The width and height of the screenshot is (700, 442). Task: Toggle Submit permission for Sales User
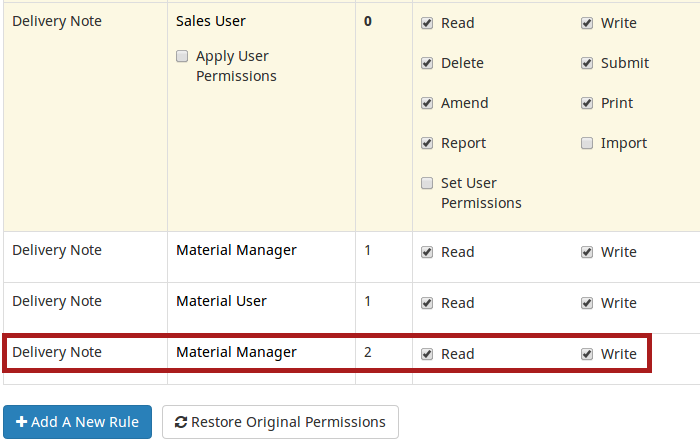pyautogui.click(x=587, y=63)
